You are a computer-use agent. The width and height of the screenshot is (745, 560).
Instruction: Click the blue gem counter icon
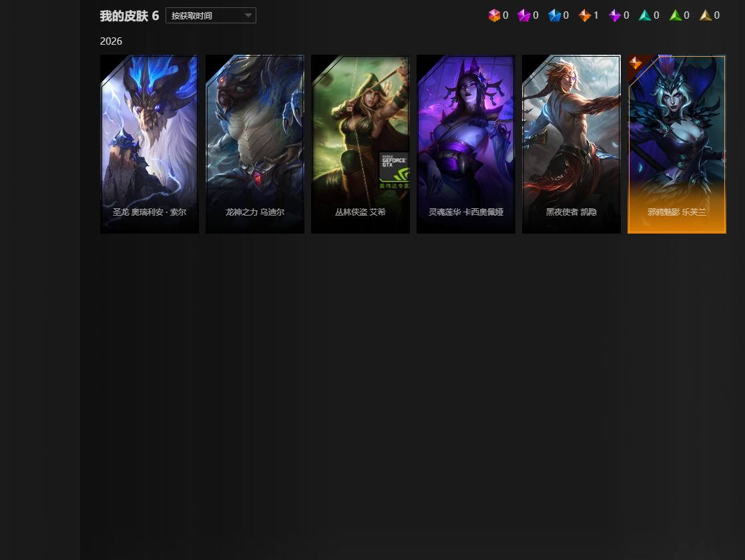(x=555, y=15)
